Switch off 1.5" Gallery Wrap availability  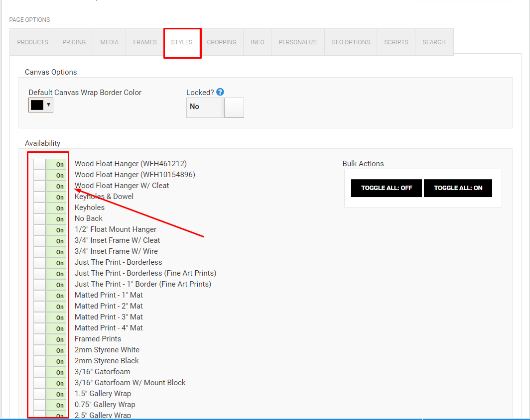(50, 394)
